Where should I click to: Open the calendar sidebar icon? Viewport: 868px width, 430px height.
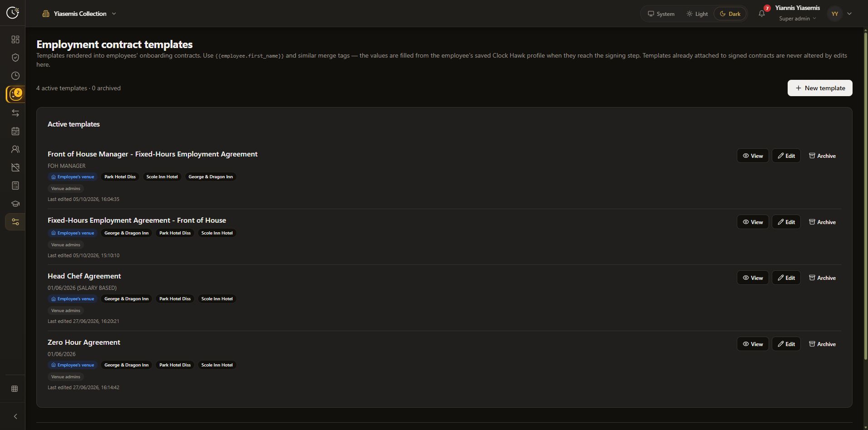coord(15,131)
